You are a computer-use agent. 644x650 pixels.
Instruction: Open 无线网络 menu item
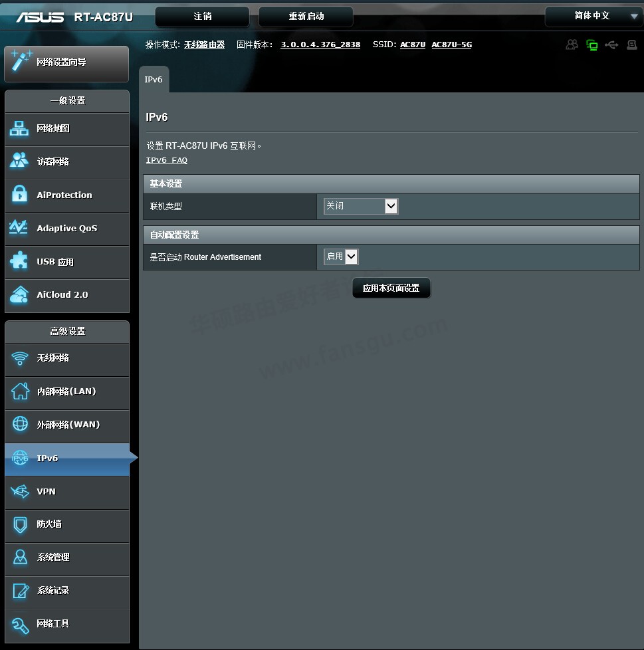pos(67,359)
